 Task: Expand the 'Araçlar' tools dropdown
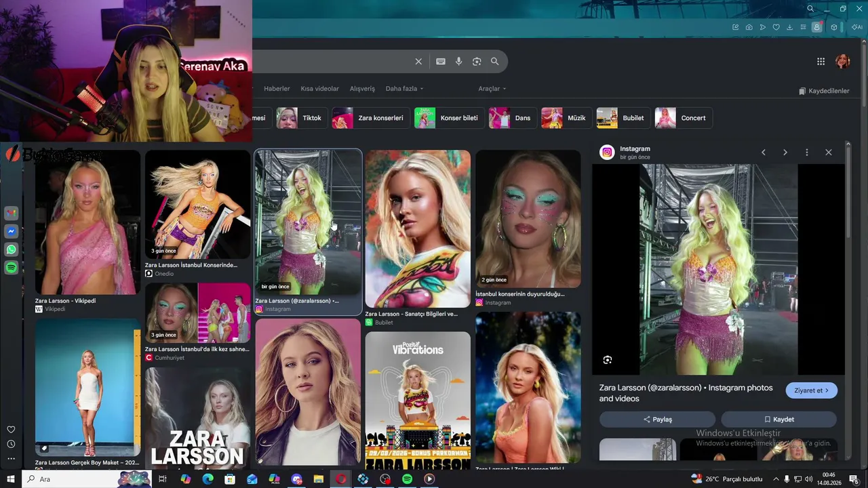point(492,89)
